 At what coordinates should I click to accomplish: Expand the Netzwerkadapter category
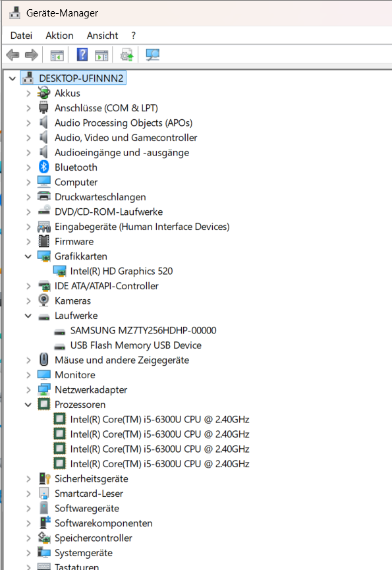pyautogui.click(x=28, y=389)
